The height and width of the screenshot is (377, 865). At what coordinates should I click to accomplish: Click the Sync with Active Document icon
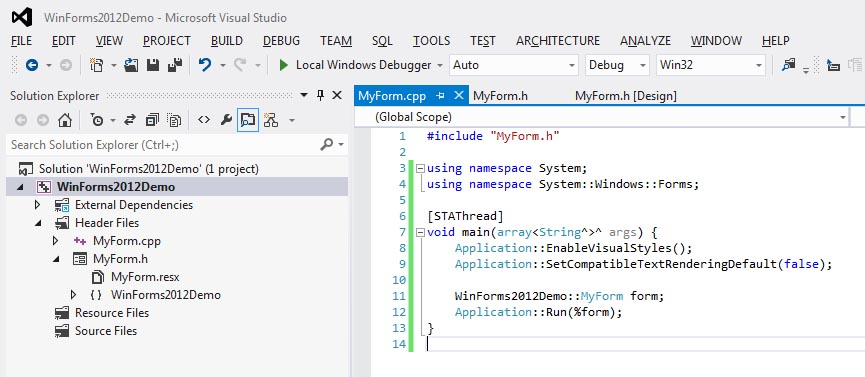(130, 120)
